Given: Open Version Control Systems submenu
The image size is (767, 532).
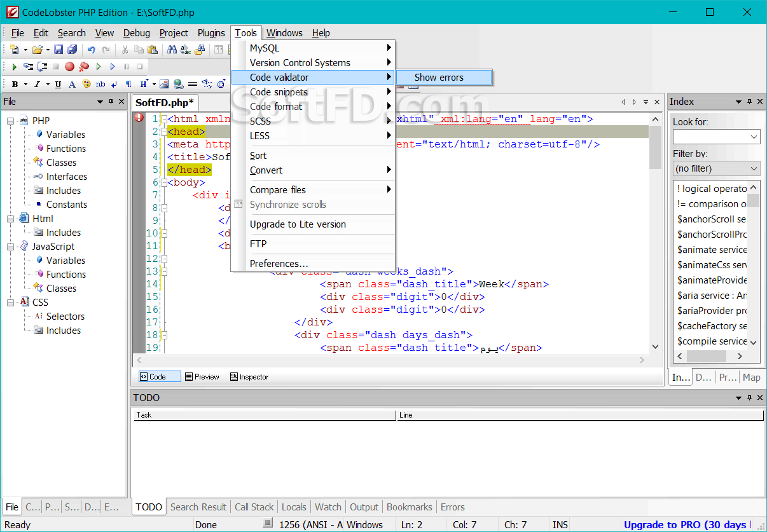Looking at the screenshot, I should 313,63.
